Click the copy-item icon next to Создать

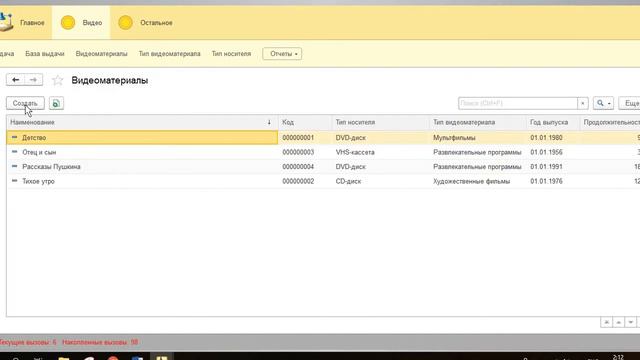tap(56, 103)
